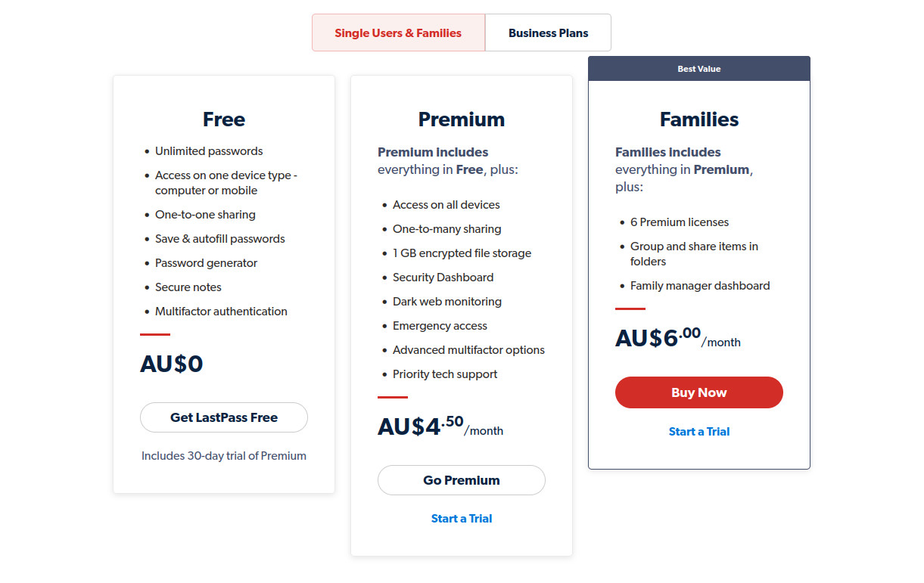Click the 6 Premium licenses list item
The width and height of the screenshot is (924, 583).
[x=680, y=222]
